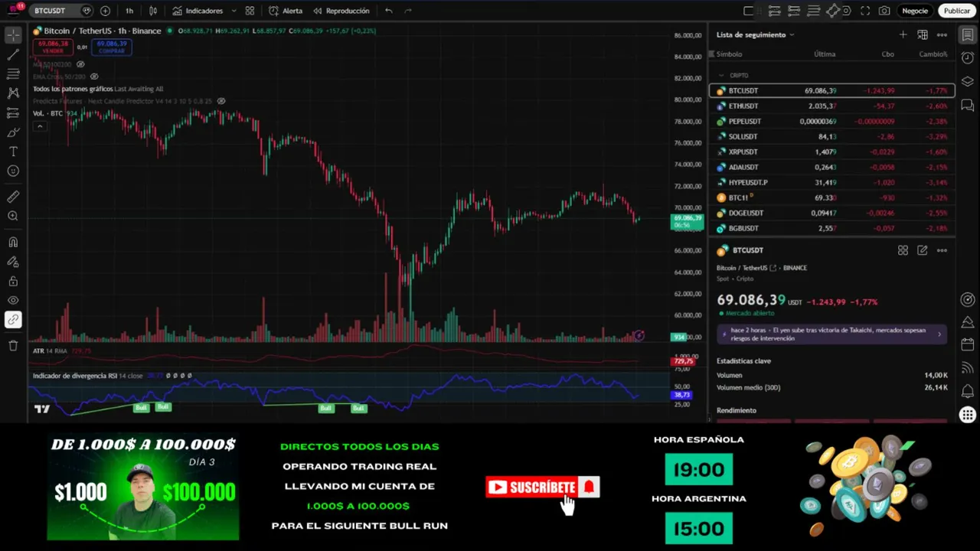Open watchlist panel in right sidebar
Screen dimensions: 980x551
point(968,35)
